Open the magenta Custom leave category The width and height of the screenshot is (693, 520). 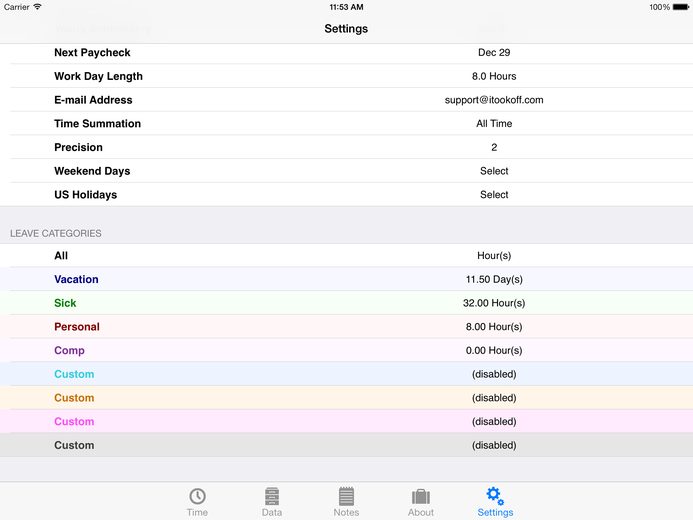pyautogui.click(x=346, y=421)
